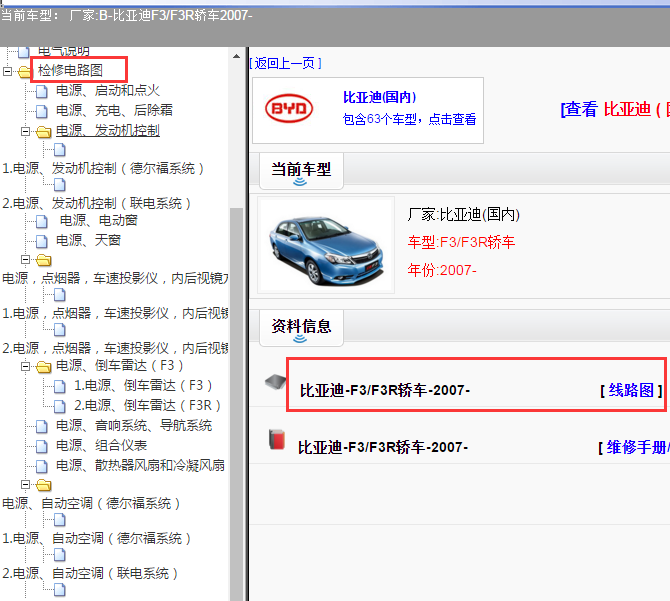The image size is (670, 601).
Task: Click document icon above 1.电源、发动机控制（德尔福系统）
Action: coord(60,150)
